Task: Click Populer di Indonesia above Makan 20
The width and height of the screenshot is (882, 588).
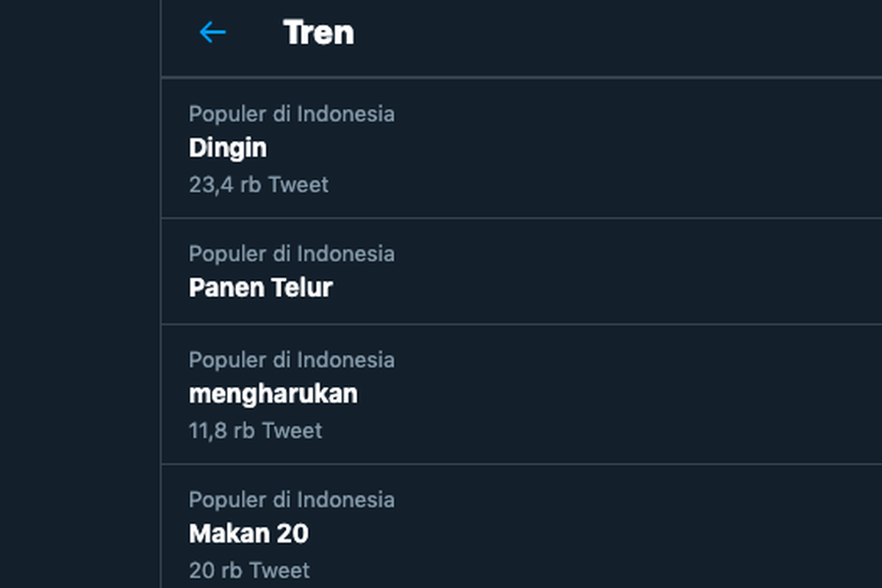Action: (x=292, y=499)
